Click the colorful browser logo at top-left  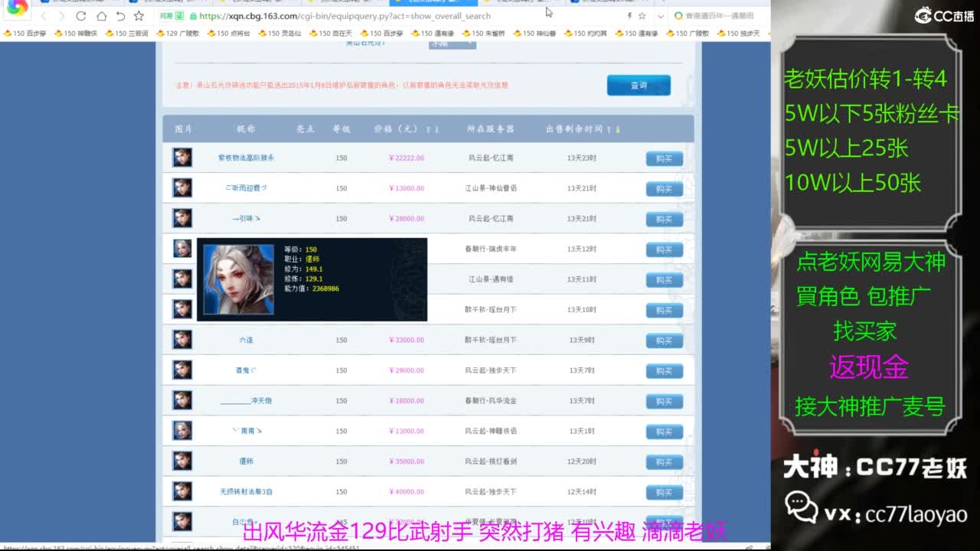[x=17, y=10]
